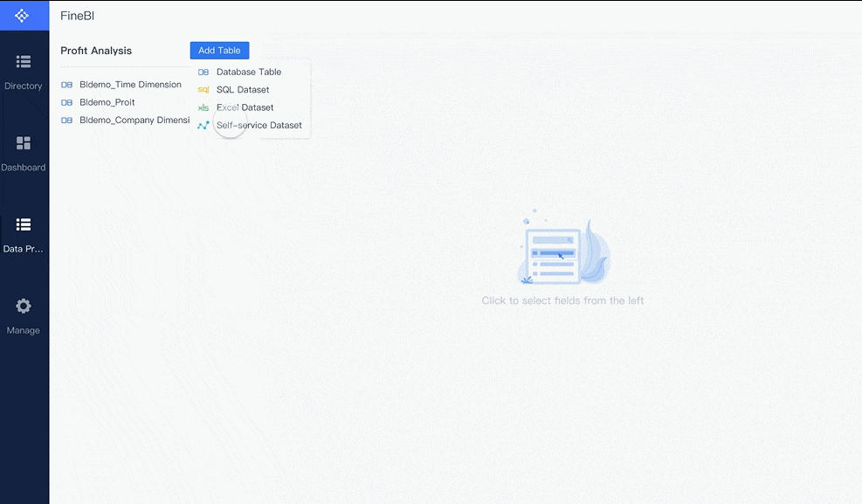This screenshot has width=862, height=504.
Task: Click the xls icon for Excel Dataset
Action: (203, 107)
